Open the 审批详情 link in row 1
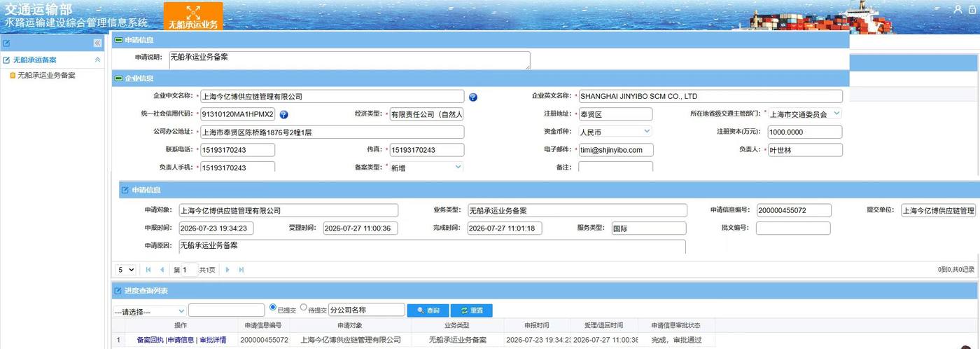This screenshot has width=980, height=349. tap(213, 340)
